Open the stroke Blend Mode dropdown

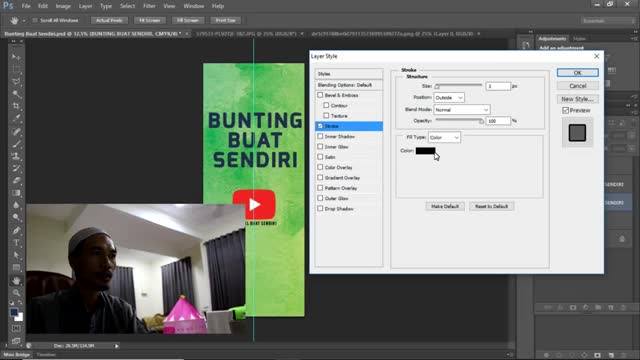461,110
